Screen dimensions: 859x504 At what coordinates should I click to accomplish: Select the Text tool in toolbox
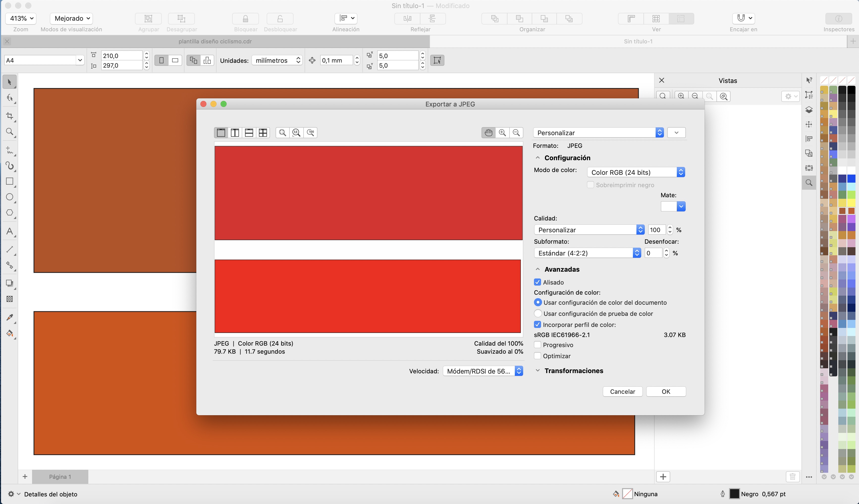coord(10,232)
